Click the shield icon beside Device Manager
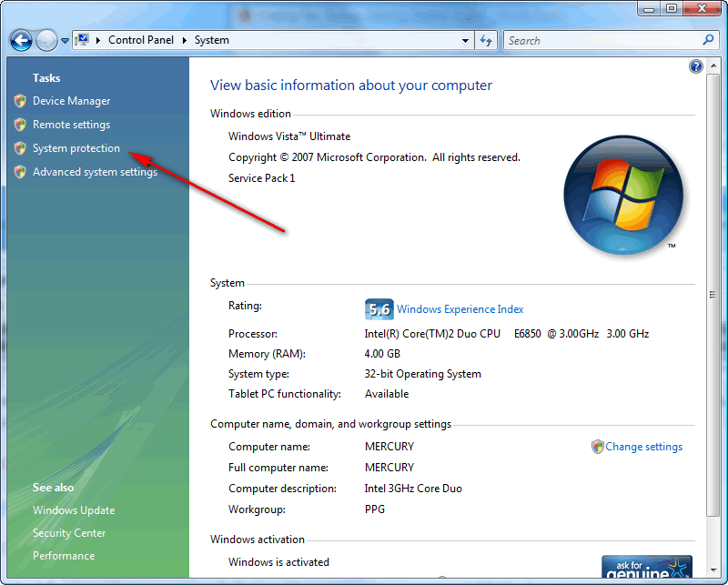The image size is (728, 585). [x=20, y=101]
